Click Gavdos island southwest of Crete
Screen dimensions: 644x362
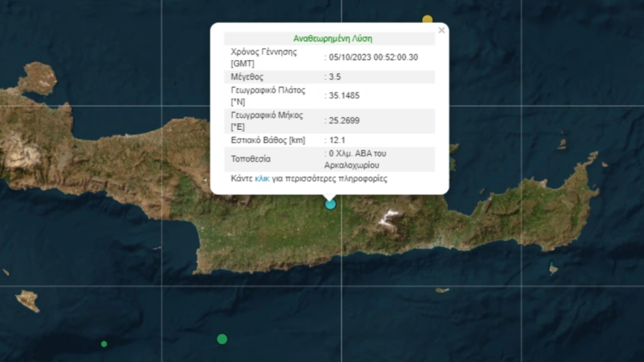point(28,299)
